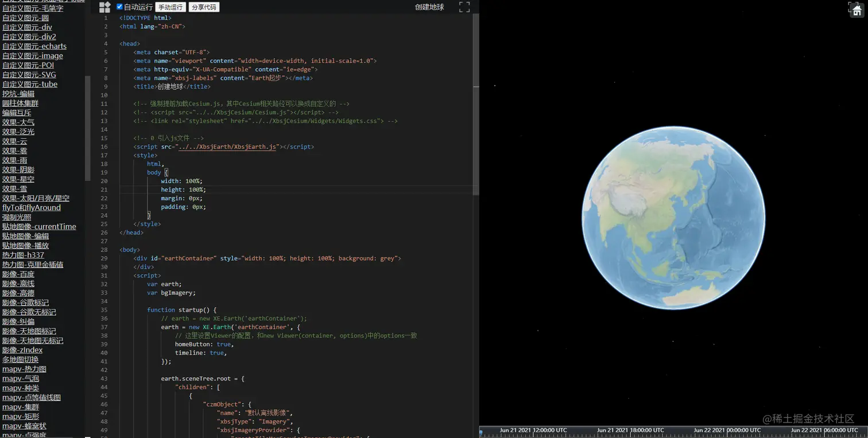Open the 影像-zIndex example

click(x=22, y=350)
